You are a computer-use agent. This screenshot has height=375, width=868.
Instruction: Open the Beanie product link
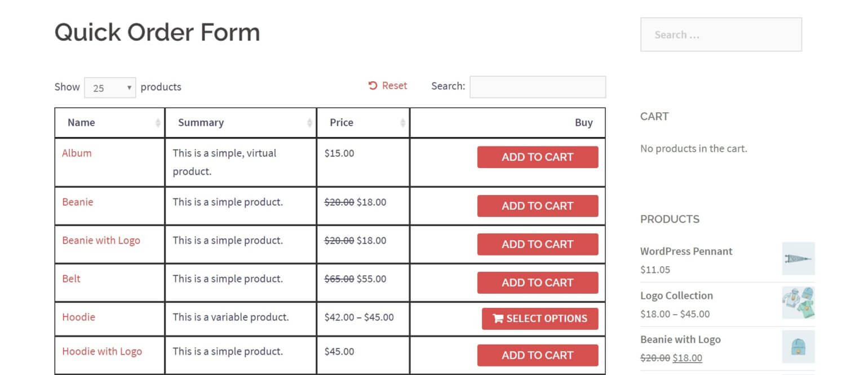tap(78, 202)
